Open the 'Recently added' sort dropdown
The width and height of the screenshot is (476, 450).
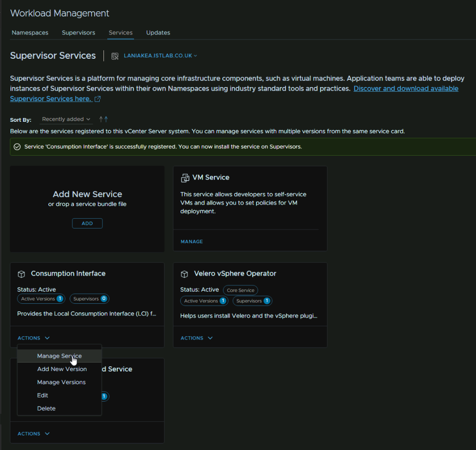[66, 119]
